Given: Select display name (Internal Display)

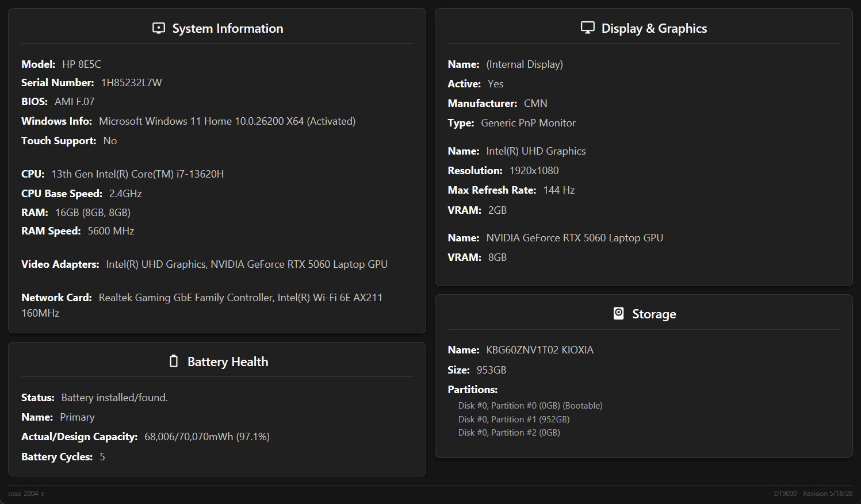Looking at the screenshot, I should tap(525, 64).
